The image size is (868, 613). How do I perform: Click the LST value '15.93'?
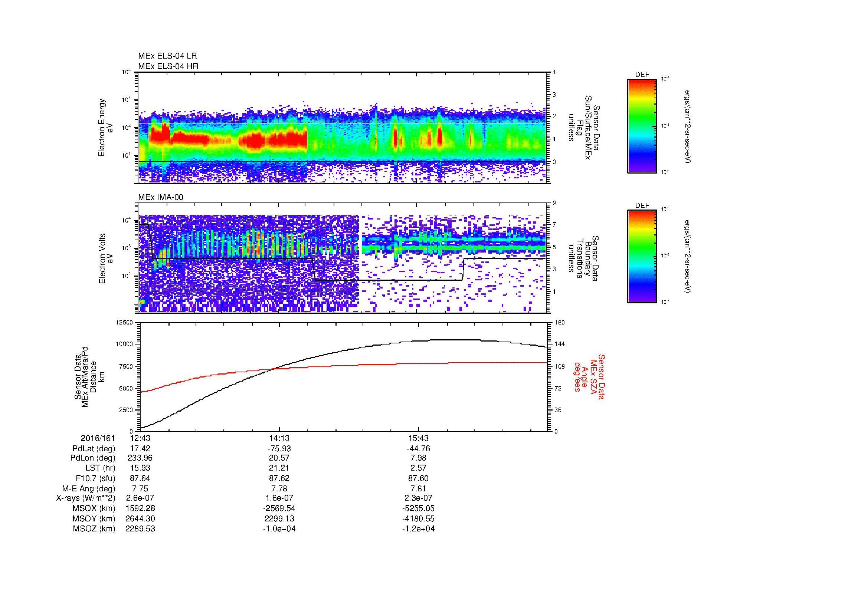(140, 468)
